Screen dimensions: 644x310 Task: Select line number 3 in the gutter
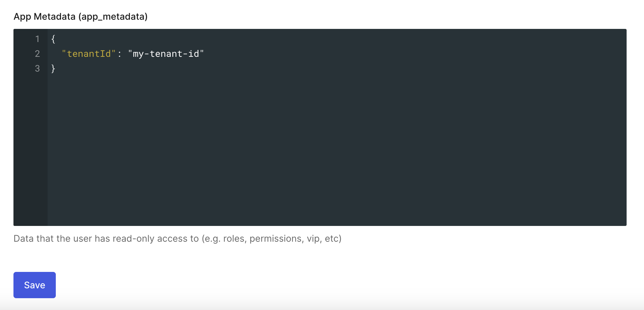37,69
